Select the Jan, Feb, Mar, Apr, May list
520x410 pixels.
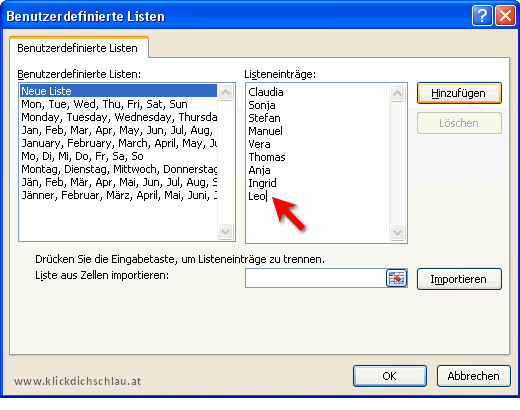[x=118, y=130]
